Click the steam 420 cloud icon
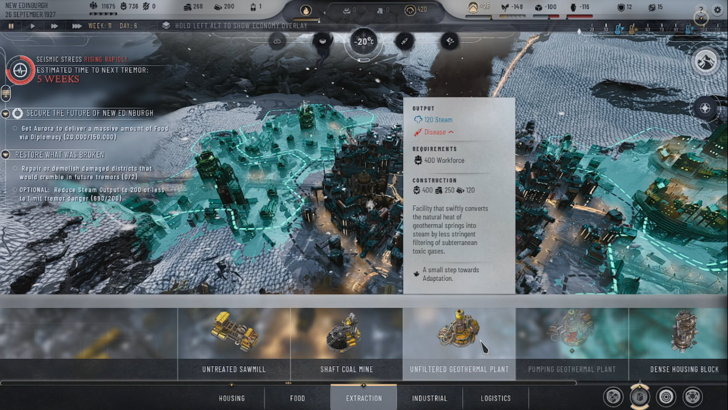728x410 pixels. pos(410,10)
